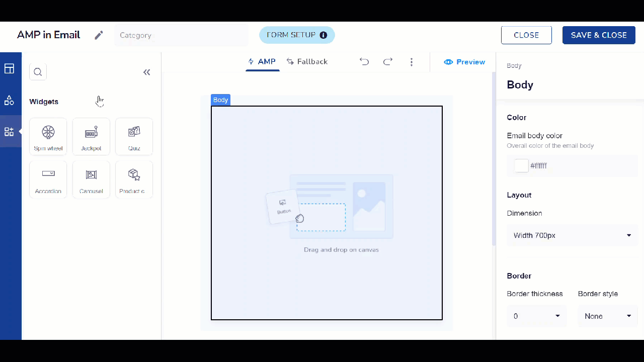This screenshot has height=362, width=644.
Task: Open the email body color swatch
Action: 521,165
